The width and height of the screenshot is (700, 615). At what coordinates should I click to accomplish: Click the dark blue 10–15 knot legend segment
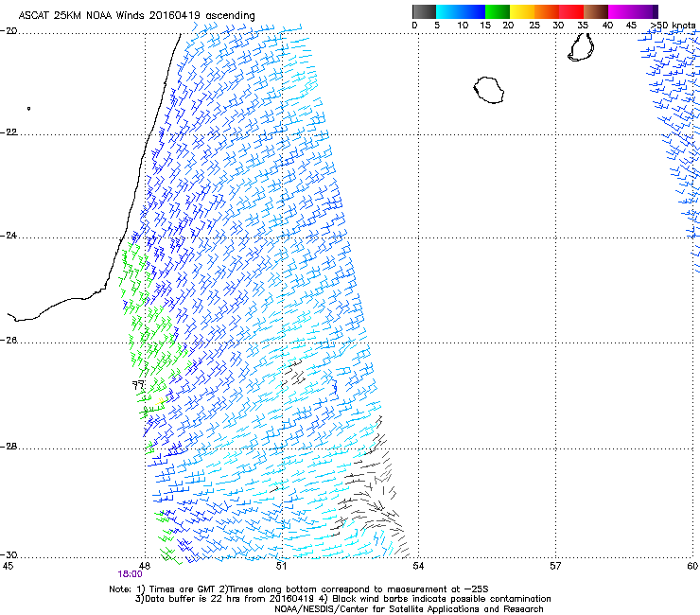click(x=473, y=11)
